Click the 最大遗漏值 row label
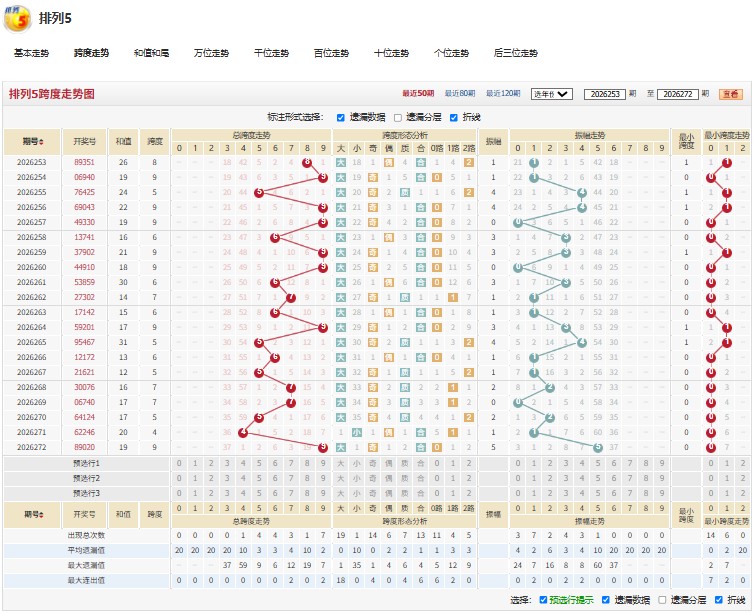 point(86,565)
